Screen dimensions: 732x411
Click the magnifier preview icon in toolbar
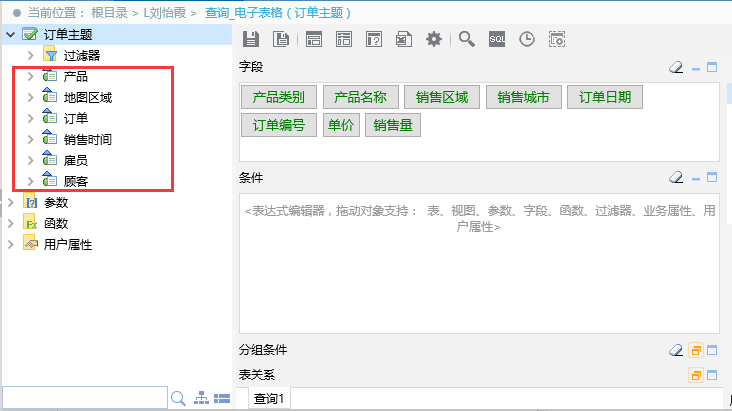pos(466,39)
